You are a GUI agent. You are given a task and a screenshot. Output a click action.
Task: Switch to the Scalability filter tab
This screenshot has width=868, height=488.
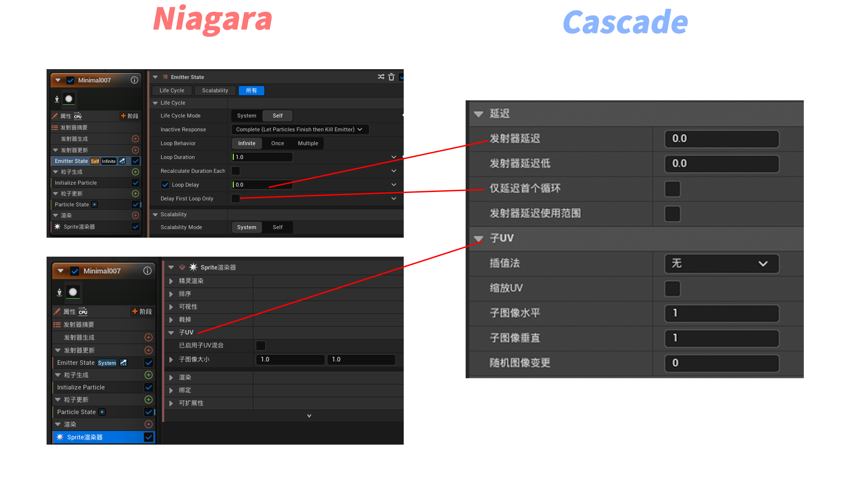tap(215, 90)
